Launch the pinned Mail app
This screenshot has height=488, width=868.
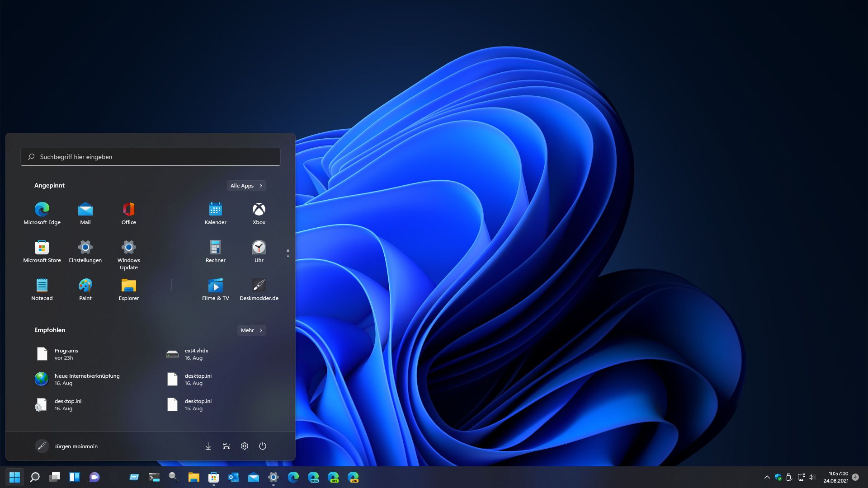(85, 213)
